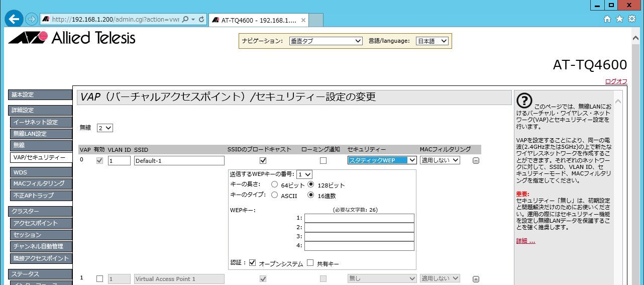
Task: Open セッション menu item
Action: coord(41,235)
